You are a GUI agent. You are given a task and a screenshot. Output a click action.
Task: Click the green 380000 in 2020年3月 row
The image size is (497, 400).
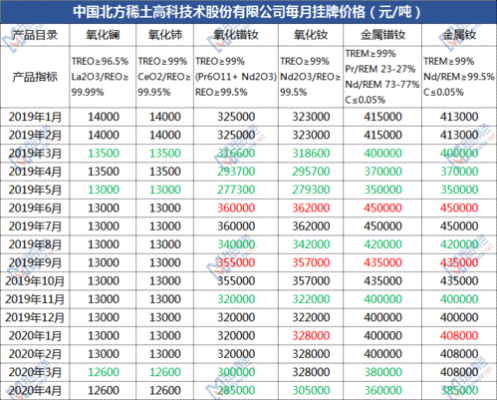383,372
